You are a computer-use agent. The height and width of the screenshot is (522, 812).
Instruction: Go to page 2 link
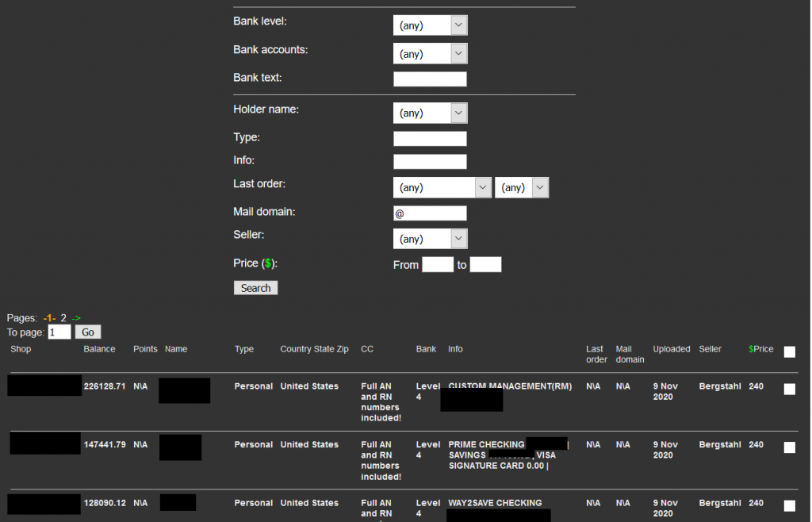(63, 318)
